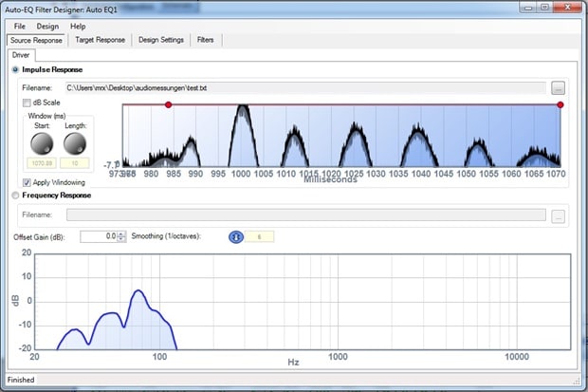
Task: Click the frequency response filename field
Action: pyautogui.click(x=306, y=215)
